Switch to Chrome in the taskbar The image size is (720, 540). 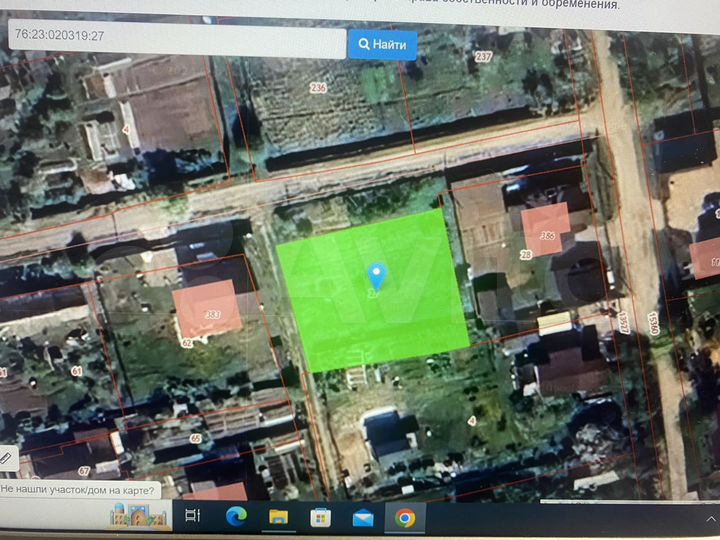pyautogui.click(x=405, y=518)
